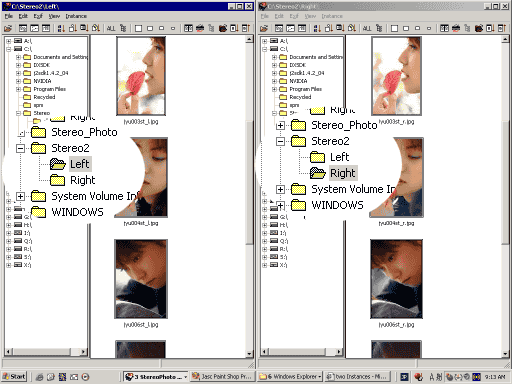Select the Left folder in right window tree

[339, 157]
